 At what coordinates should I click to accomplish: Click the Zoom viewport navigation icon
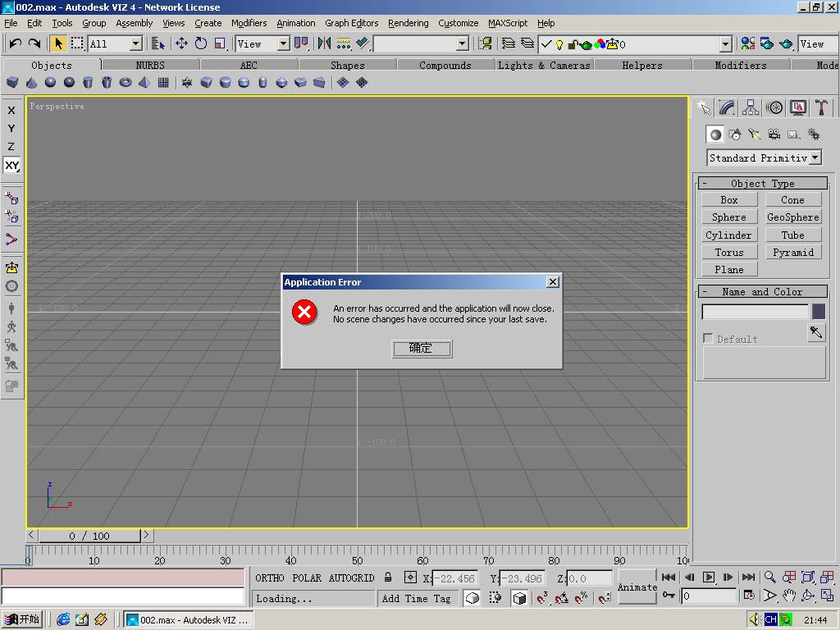pos(769,577)
